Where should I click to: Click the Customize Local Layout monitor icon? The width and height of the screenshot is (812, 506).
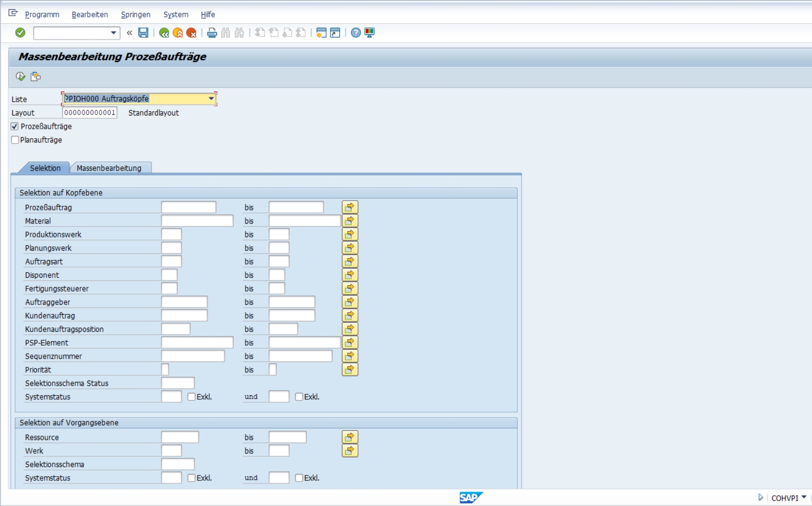tap(369, 32)
